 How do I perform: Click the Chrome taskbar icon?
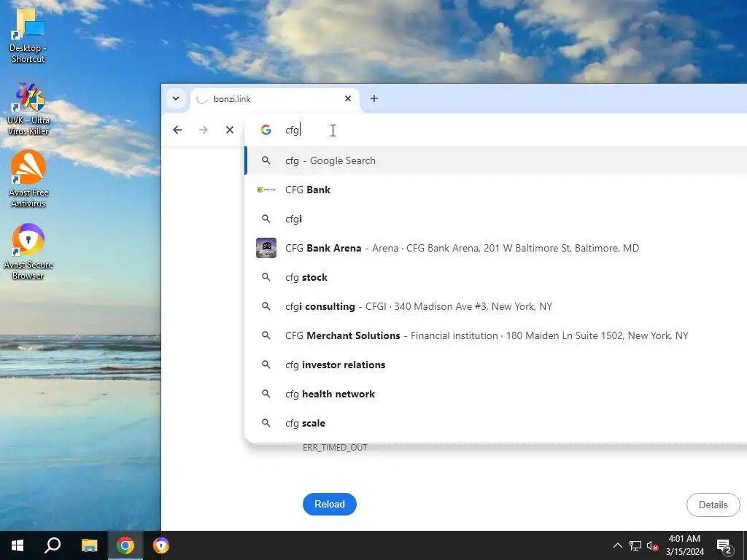click(x=125, y=545)
